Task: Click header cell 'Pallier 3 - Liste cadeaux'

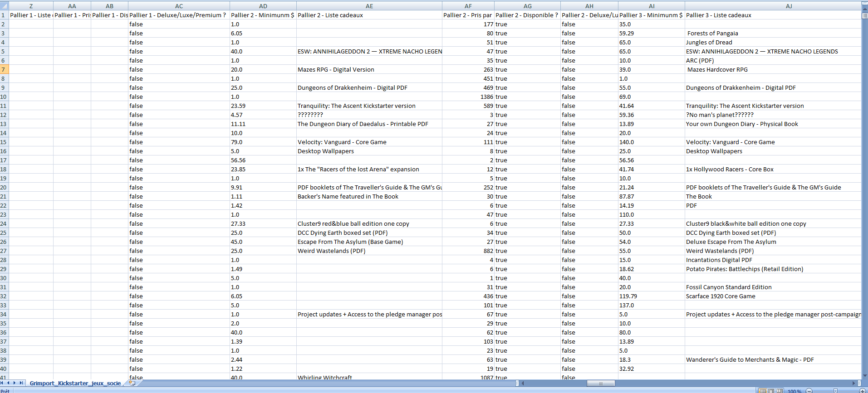Action: point(773,15)
